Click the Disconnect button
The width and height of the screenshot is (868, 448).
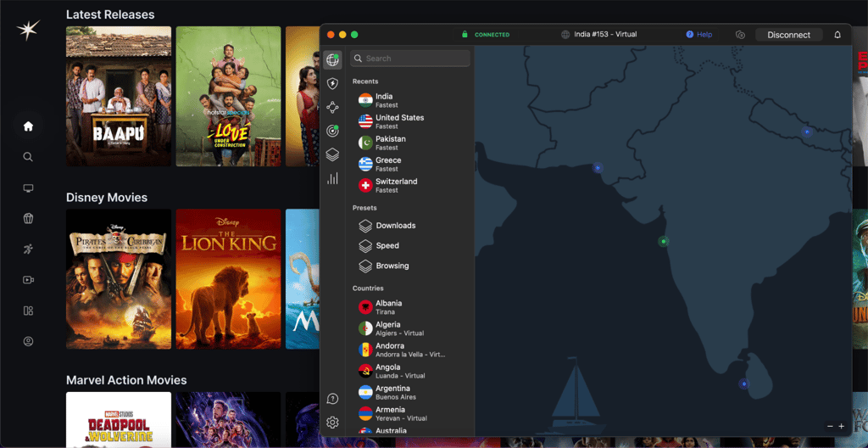789,35
